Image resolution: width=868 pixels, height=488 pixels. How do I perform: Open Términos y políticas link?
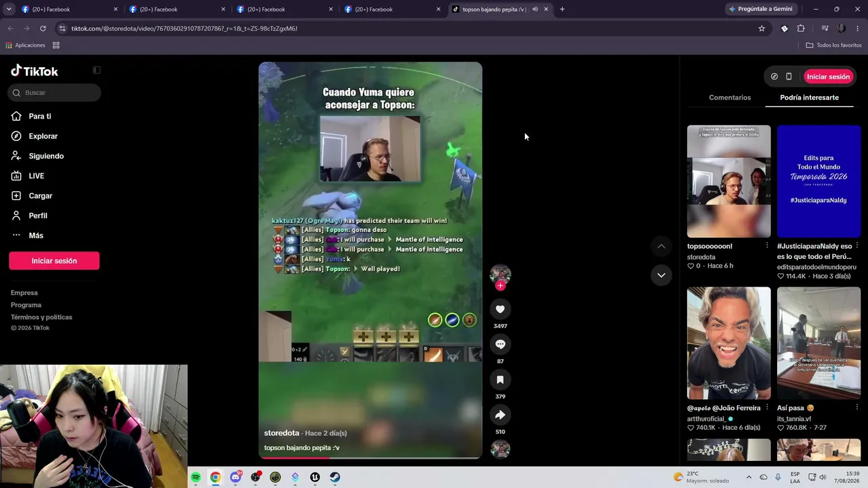tap(41, 317)
